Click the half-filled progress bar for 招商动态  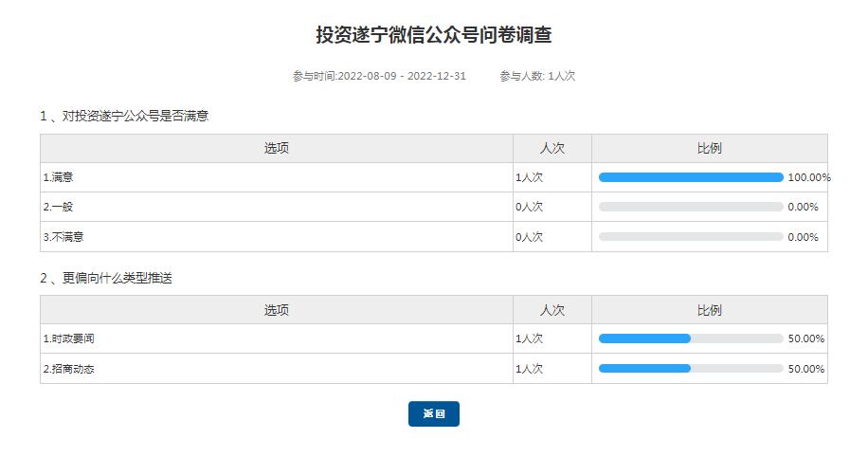[691, 369]
